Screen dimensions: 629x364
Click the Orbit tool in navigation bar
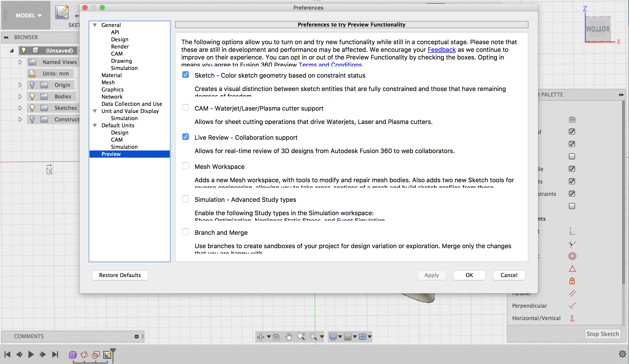pos(261,337)
